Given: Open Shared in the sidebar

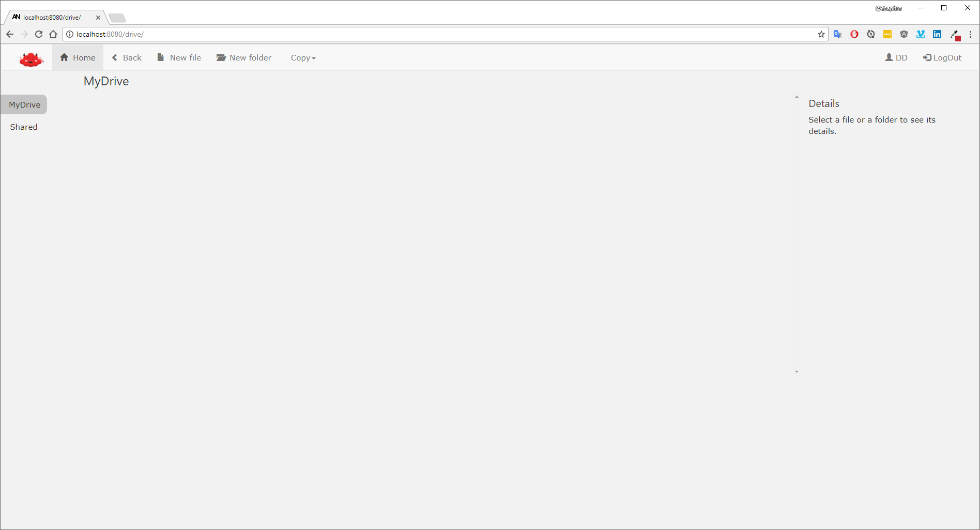Looking at the screenshot, I should (24, 127).
